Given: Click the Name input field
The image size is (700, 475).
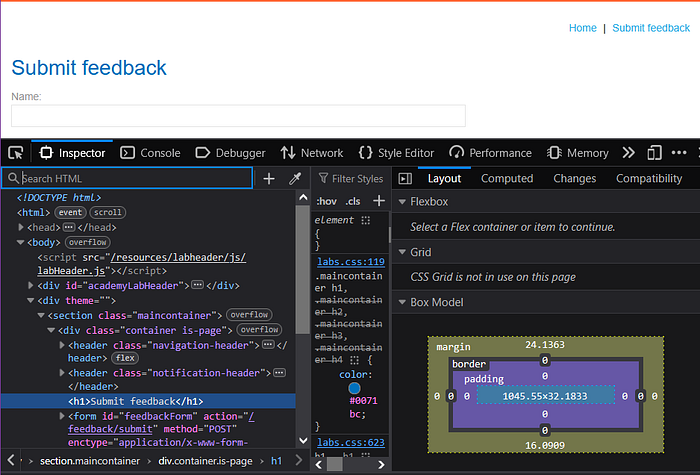Looking at the screenshot, I should click(238, 116).
